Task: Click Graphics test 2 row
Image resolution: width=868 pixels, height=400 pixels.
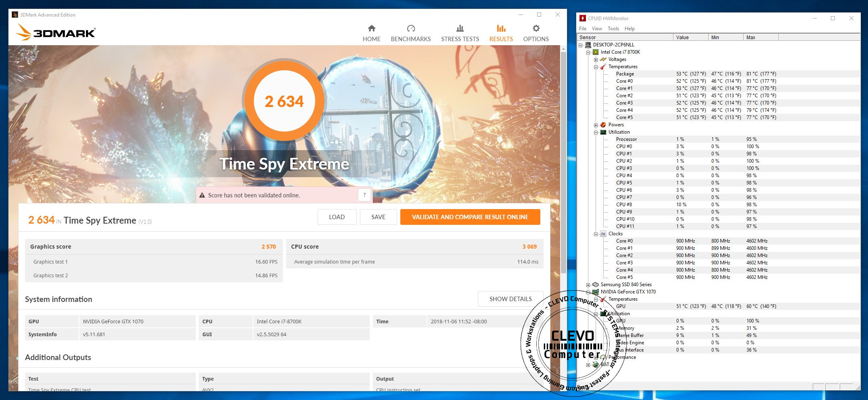Action: [x=154, y=275]
